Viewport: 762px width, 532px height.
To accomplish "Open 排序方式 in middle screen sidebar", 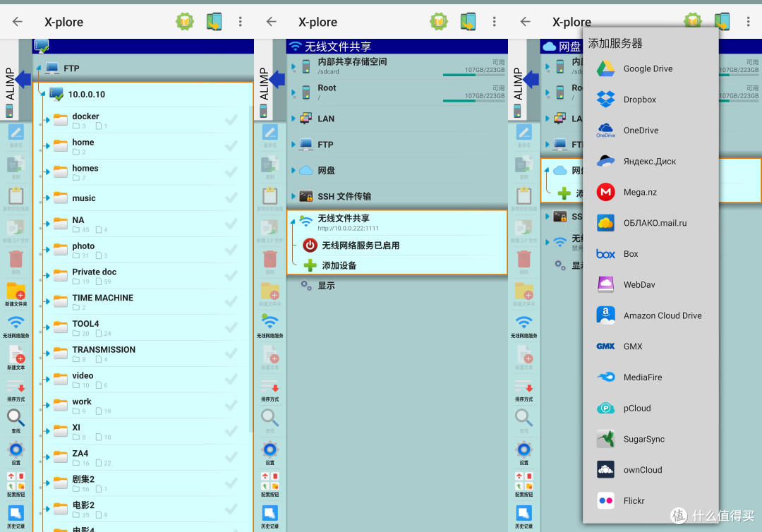I will (x=270, y=389).
